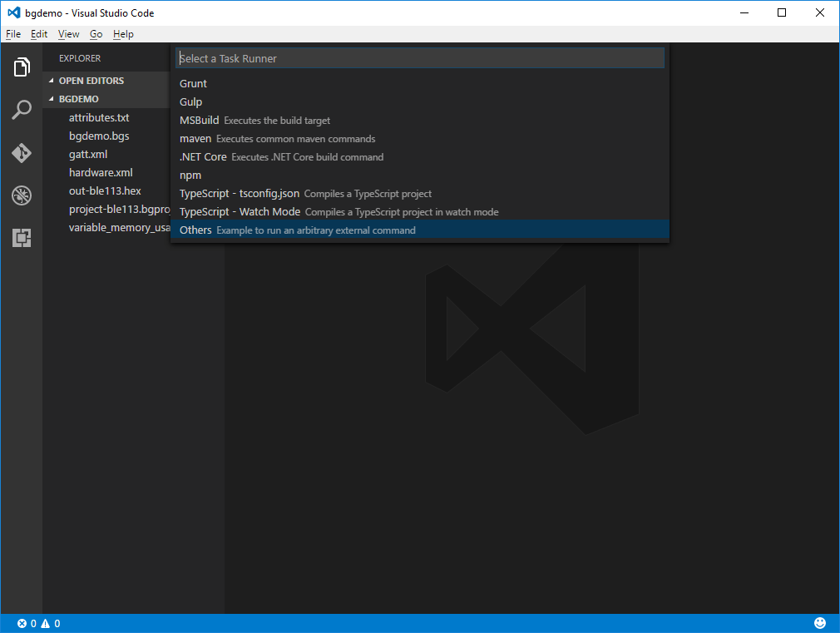Click the errors count in status bar

tap(27, 623)
